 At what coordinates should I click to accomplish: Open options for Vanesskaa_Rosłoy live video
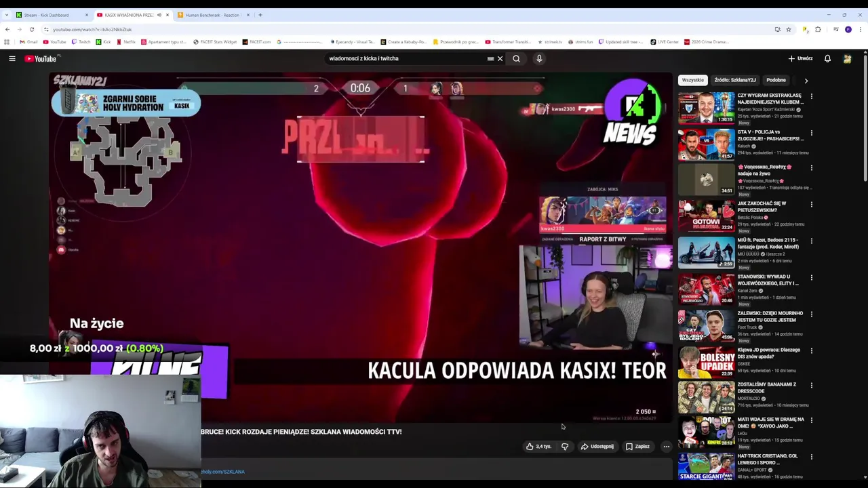[x=811, y=168]
